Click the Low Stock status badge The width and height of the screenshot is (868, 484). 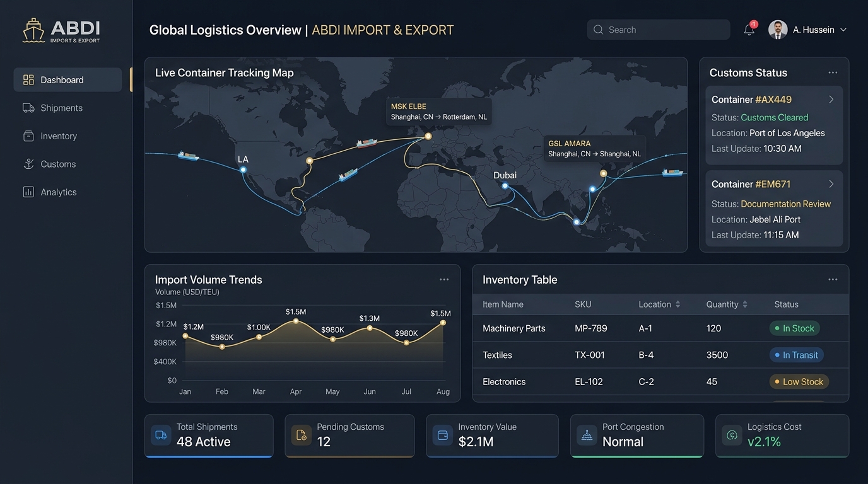tap(799, 381)
